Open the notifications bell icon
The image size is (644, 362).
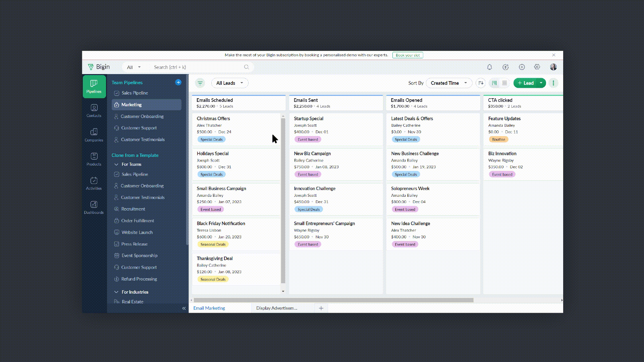coord(489,67)
